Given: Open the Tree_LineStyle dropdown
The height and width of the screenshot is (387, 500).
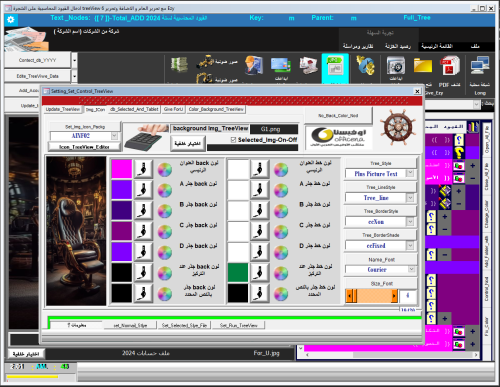Looking at the screenshot, I should 410,198.
